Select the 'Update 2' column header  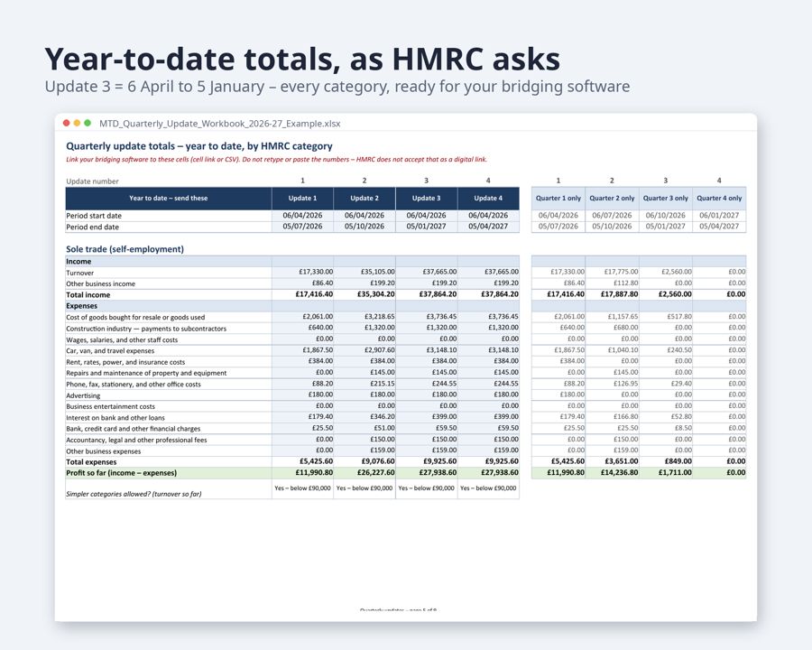pos(364,198)
